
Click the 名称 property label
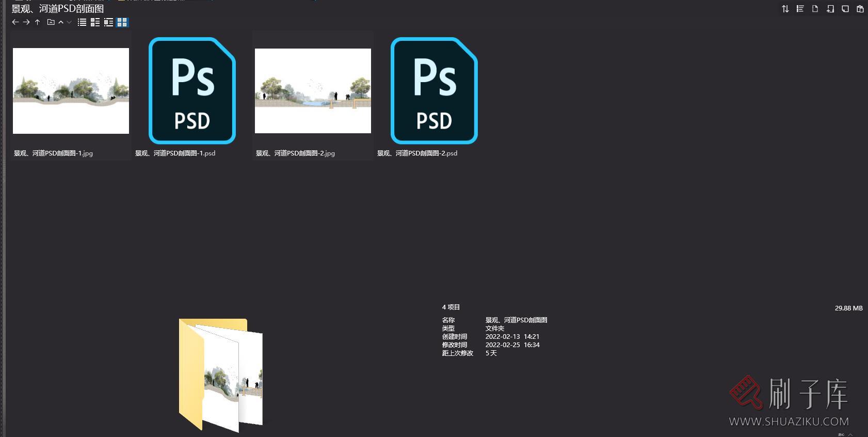[x=448, y=320]
